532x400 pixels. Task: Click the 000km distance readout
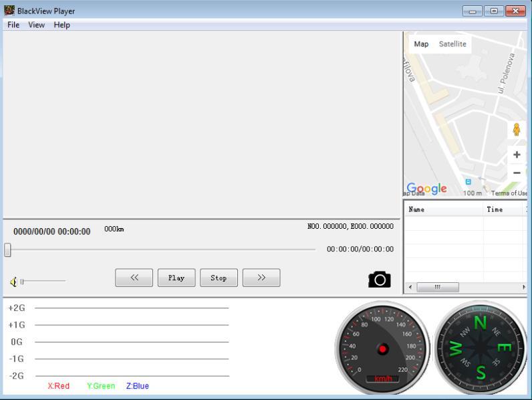tap(114, 229)
